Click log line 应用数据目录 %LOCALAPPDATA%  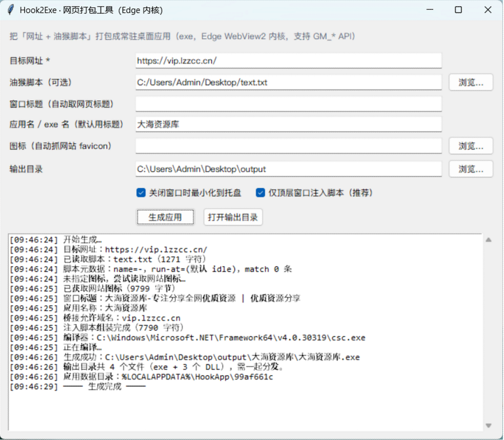141,377
